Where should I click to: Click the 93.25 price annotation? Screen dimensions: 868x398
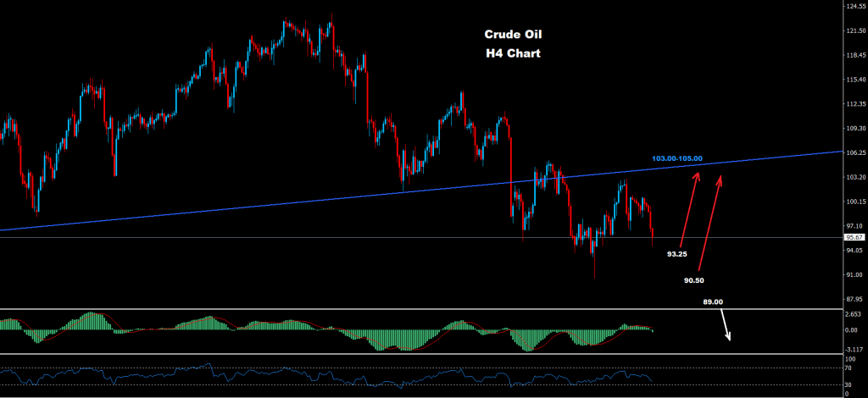pyautogui.click(x=676, y=254)
